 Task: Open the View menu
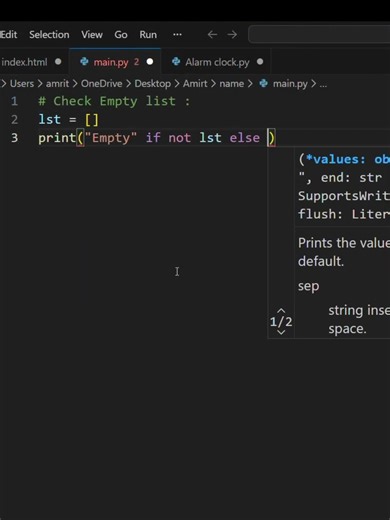click(x=92, y=35)
